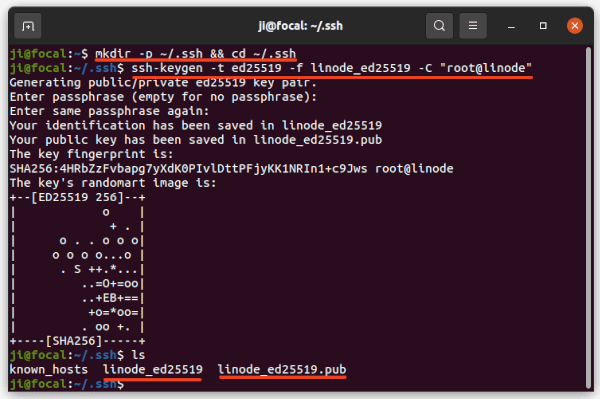Click the SHA256 fingerprint line
Viewport: 600px width, 399px height.
(231, 169)
